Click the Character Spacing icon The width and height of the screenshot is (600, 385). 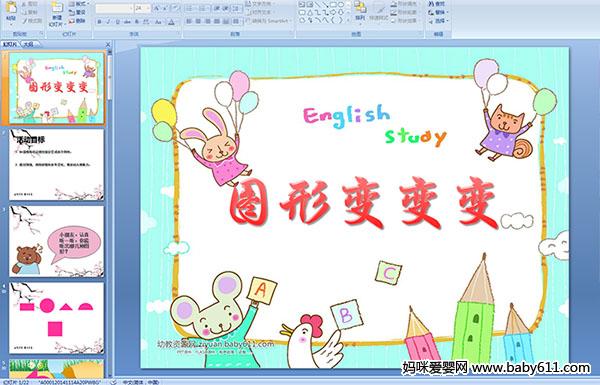click(x=146, y=22)
